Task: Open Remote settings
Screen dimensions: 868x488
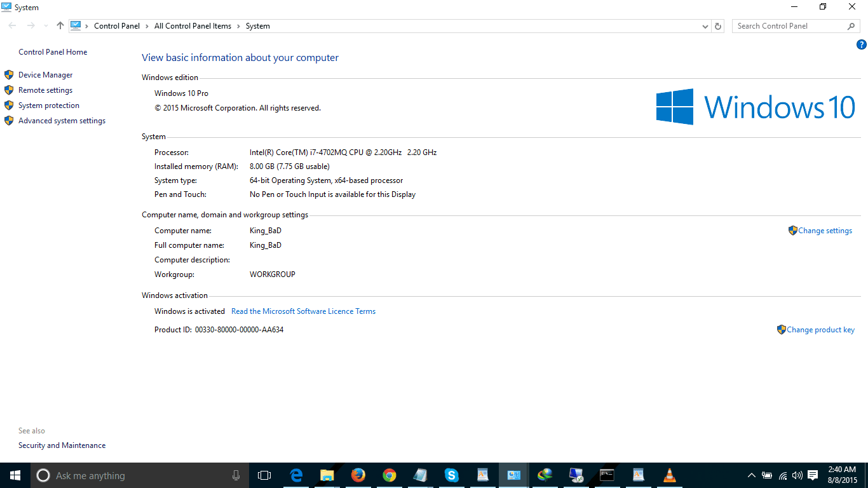Action: tap(45, 90)
